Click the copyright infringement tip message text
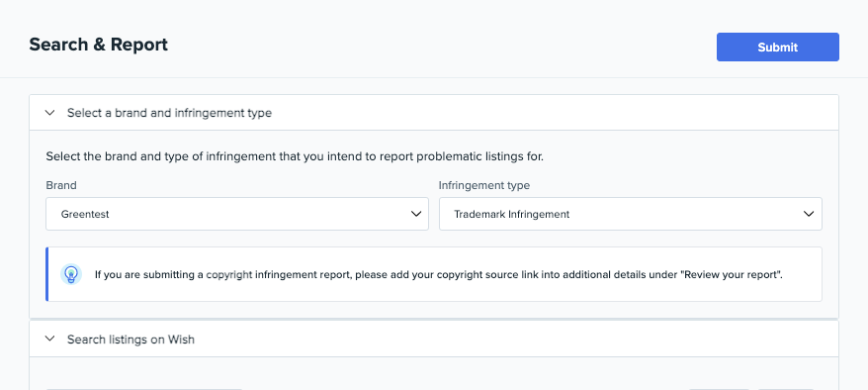The width and height of the screenshot is (868, 390). (x=438, y=274)
